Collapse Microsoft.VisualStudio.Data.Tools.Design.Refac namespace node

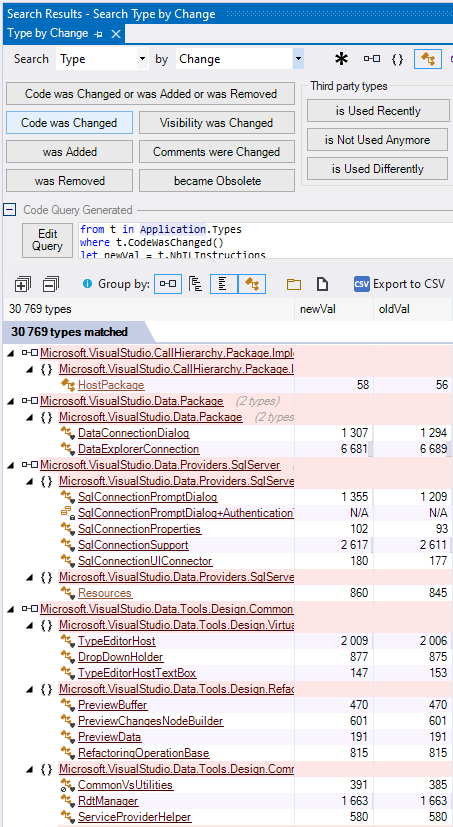coord(30,689)
